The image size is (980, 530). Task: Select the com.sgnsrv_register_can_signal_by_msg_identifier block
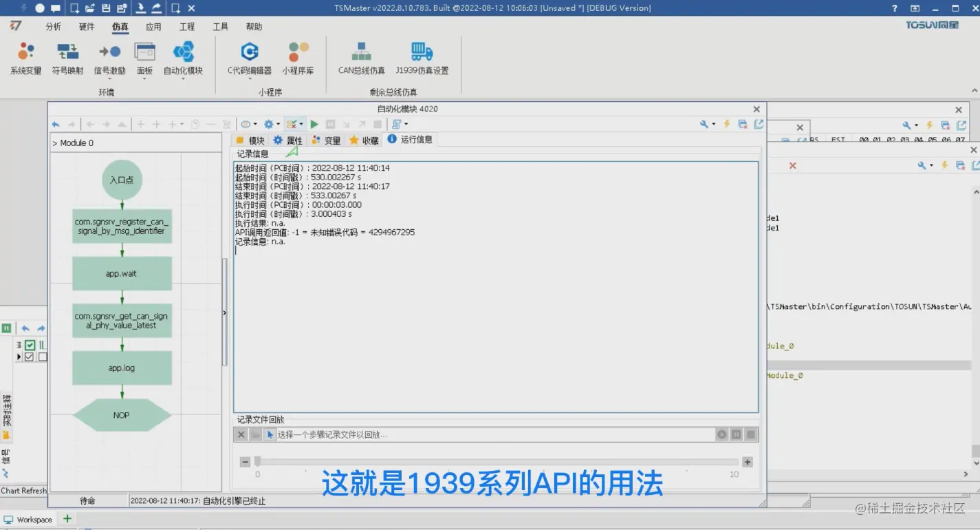[x=122, y=226]
